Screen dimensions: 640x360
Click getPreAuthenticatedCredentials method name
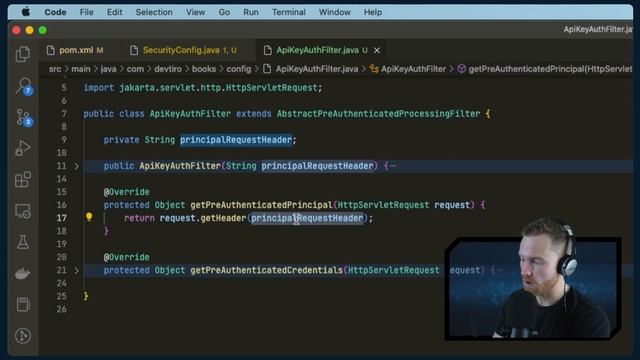(x=267, y=270)
